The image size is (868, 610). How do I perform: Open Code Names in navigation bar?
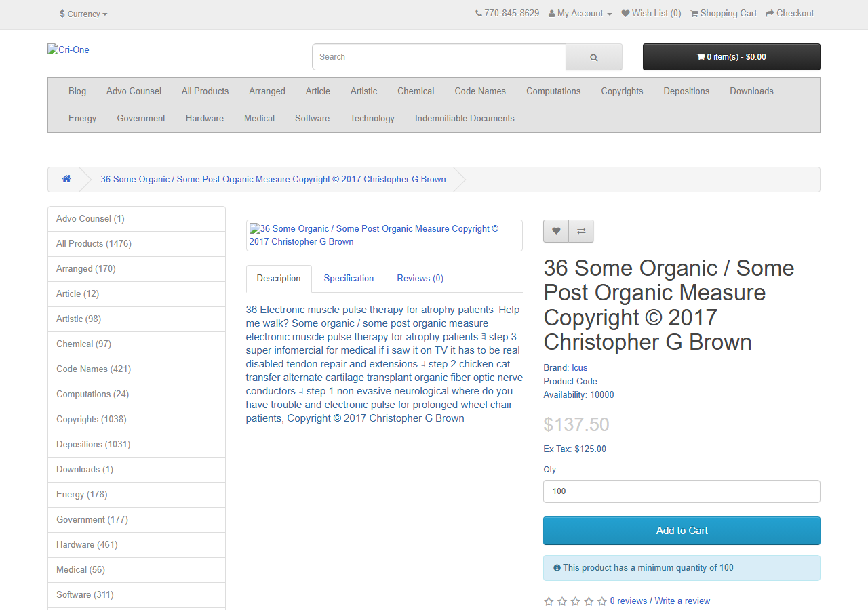(480, 91)
